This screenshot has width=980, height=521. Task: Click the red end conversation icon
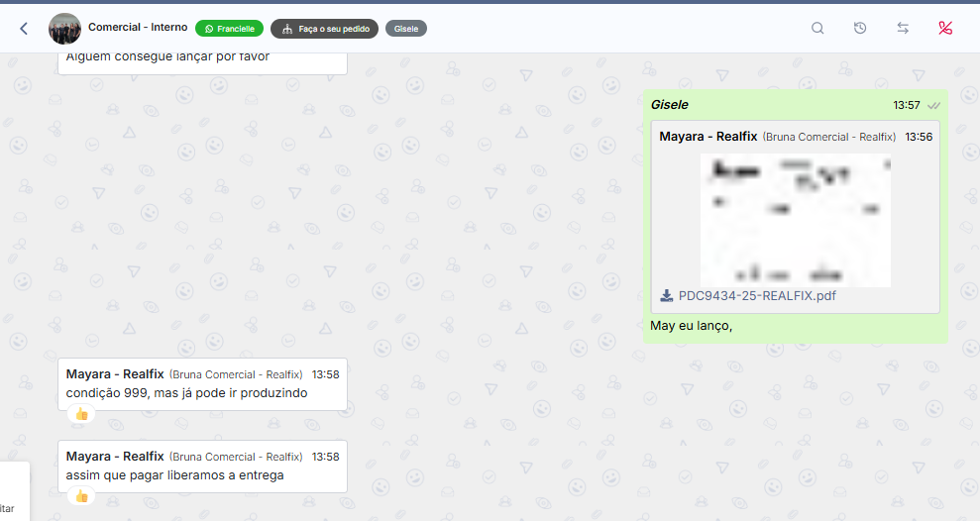[945, 29]
